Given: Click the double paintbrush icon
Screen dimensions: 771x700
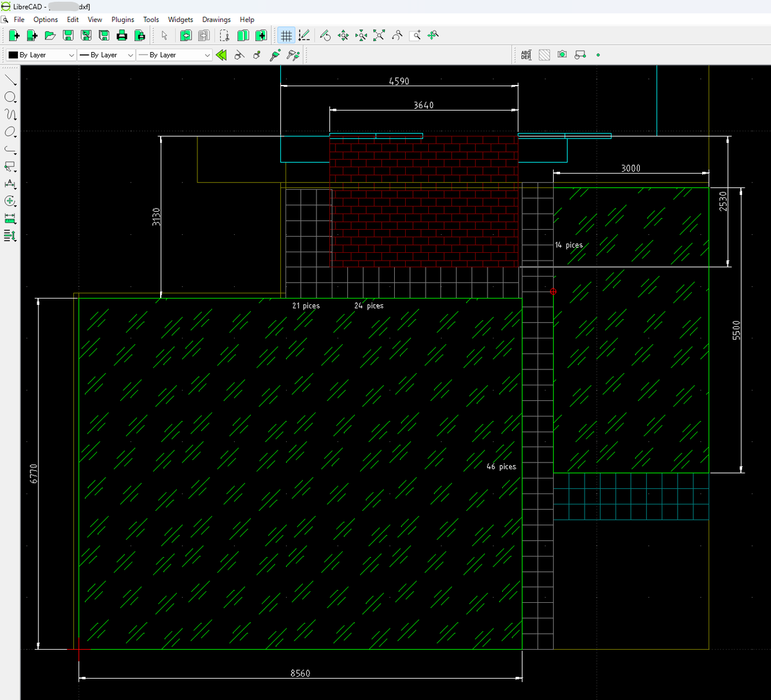Looking at the screenshot, I should click(x=294, y=55).
